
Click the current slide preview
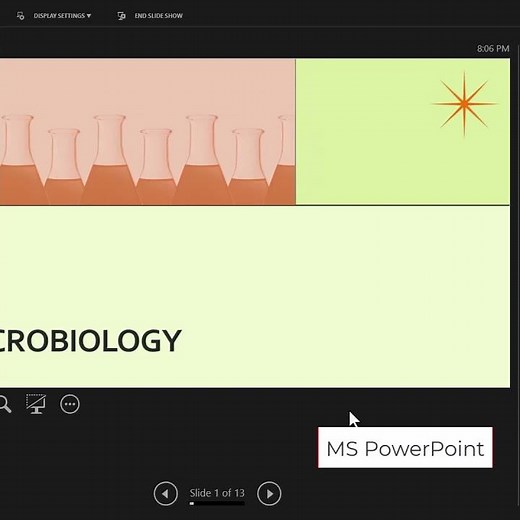tap(255, 223)
